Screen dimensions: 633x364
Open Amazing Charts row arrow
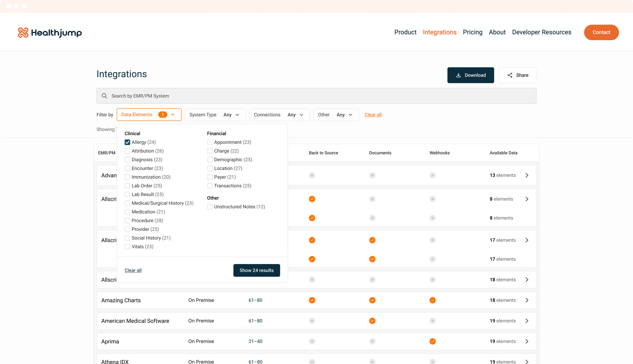coord(527,300)
